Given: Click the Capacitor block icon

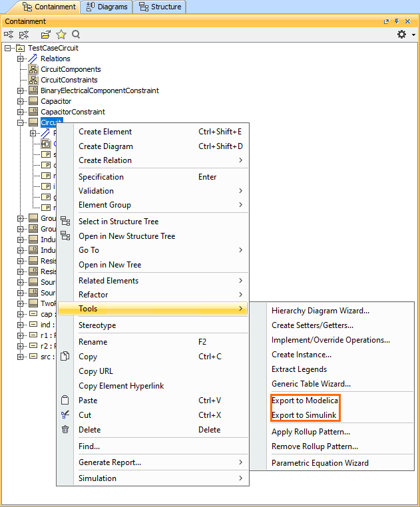Looking at the screenshot, I should coord(33,101).
